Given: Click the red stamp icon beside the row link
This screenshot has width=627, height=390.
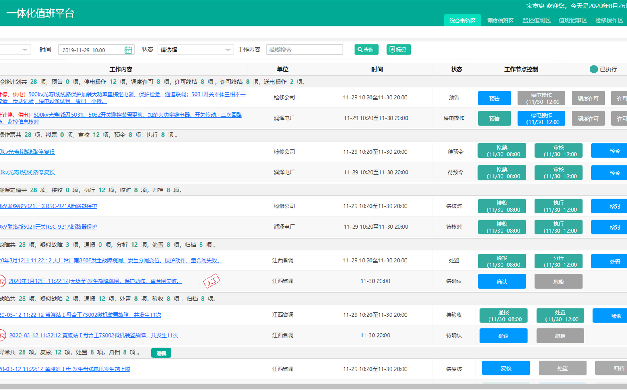Looking at the screenshot, I should point(211,281).
